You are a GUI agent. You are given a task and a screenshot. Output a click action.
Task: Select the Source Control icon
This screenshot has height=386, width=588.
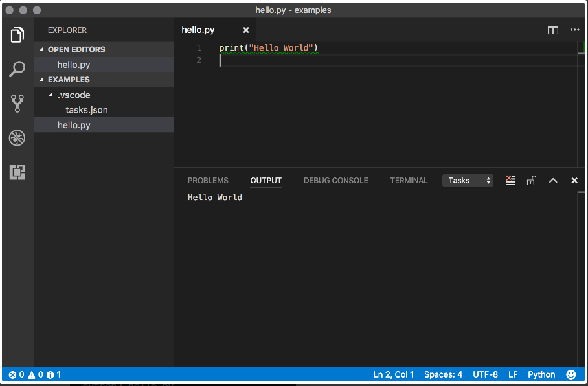pos(17,103)
